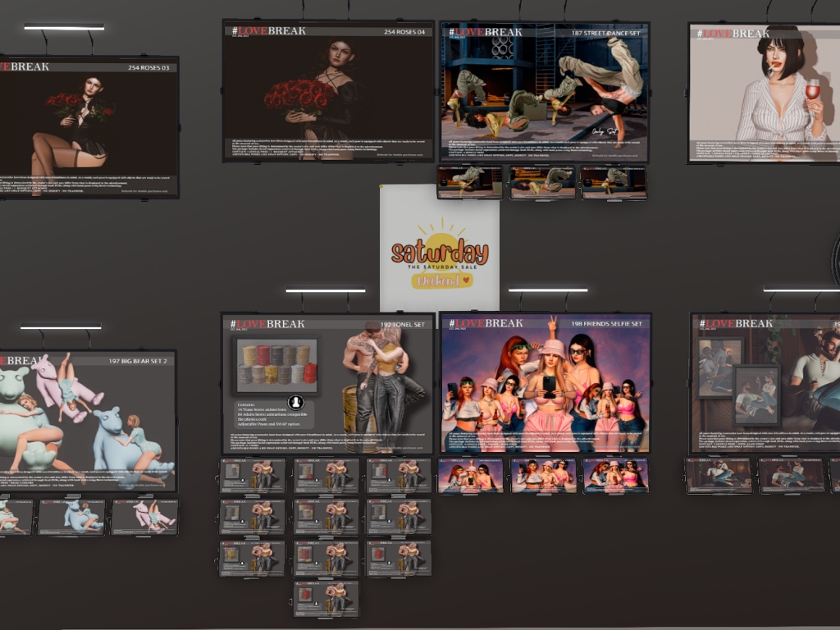Open the 254 ROSES 04 vendor poster

tap(328, 90)
